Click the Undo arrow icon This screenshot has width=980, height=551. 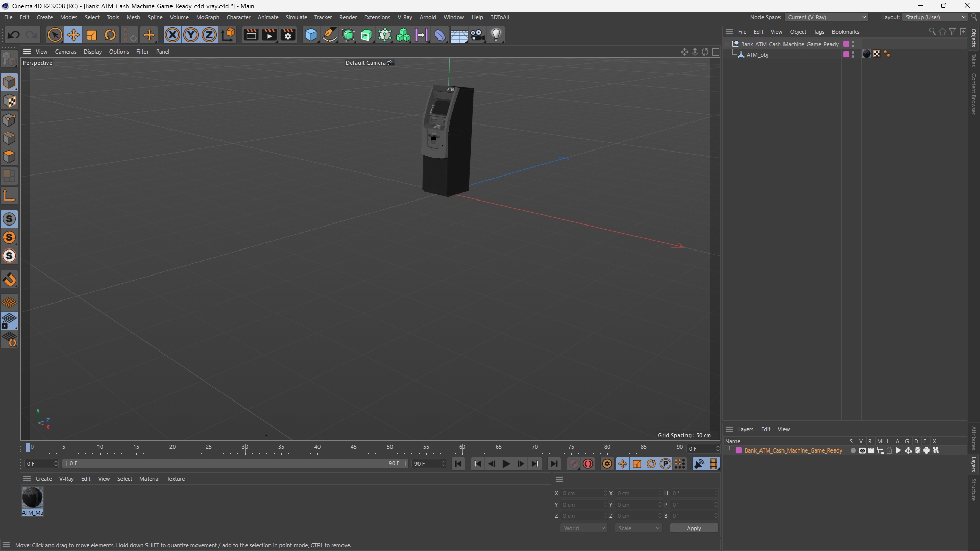14,35
